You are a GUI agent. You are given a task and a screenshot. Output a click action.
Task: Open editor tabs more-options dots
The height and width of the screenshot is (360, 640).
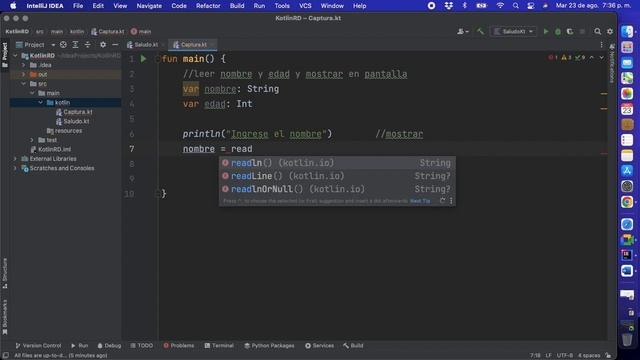coord(601,44)
